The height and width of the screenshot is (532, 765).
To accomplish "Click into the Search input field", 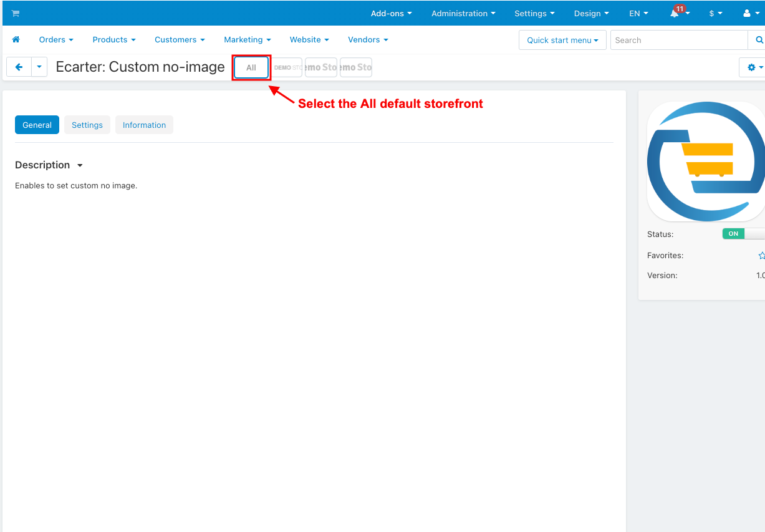I will (679, 40).
